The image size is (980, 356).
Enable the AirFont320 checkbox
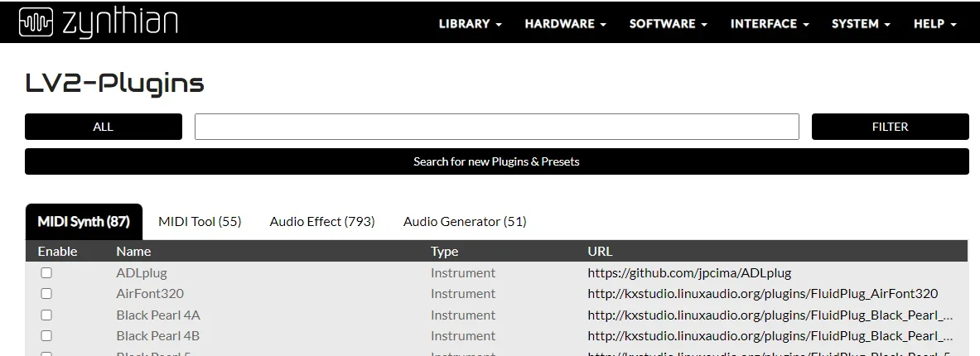pyautogui.click(x=46, y=293)
